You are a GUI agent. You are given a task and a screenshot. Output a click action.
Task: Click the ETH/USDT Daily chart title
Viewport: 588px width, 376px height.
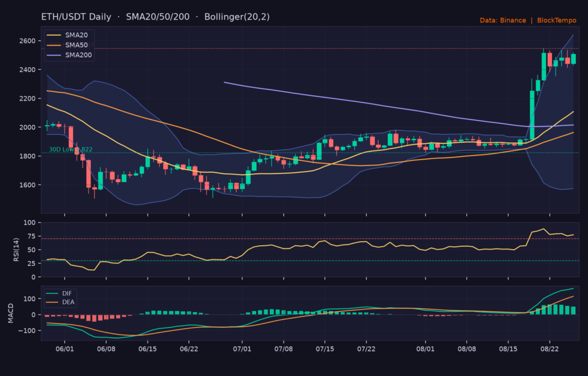(76, 17)
